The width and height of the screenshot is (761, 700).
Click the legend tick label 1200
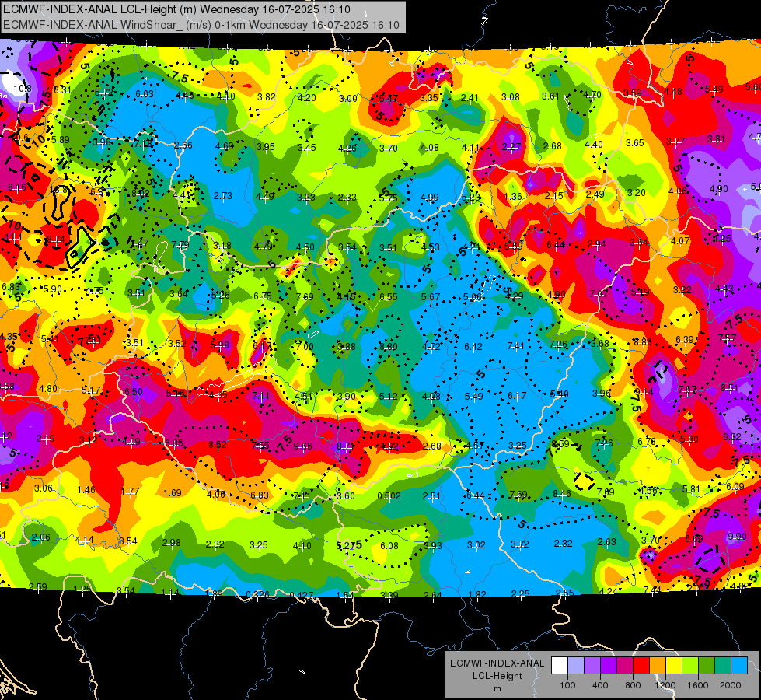pyautogui.click(x=665, y=685)
